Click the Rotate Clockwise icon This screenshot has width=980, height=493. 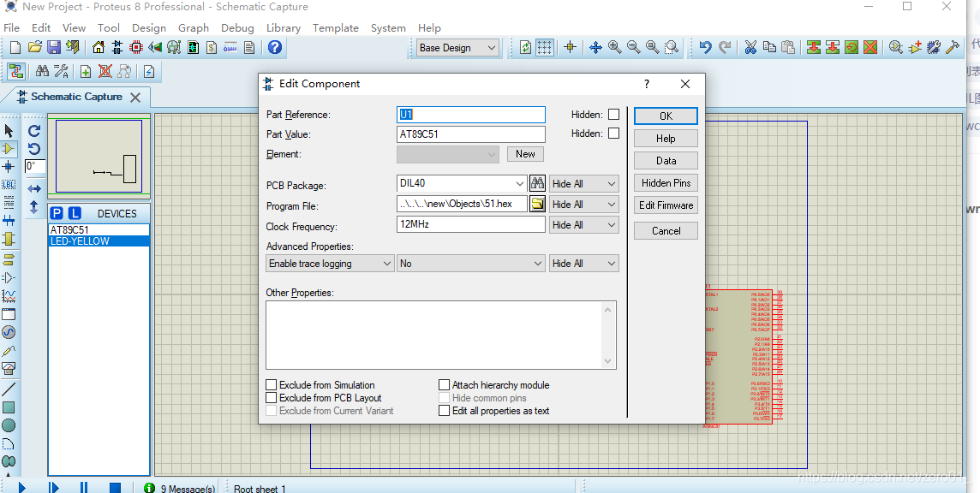34,131
